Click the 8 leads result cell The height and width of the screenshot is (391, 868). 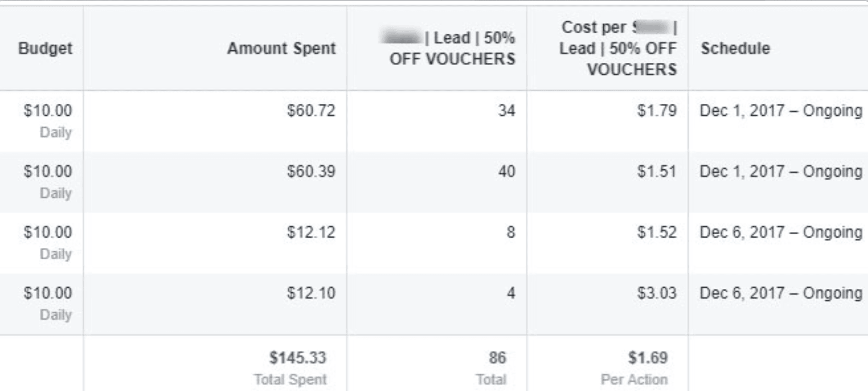pyautogui.click(x=510, y=232)
